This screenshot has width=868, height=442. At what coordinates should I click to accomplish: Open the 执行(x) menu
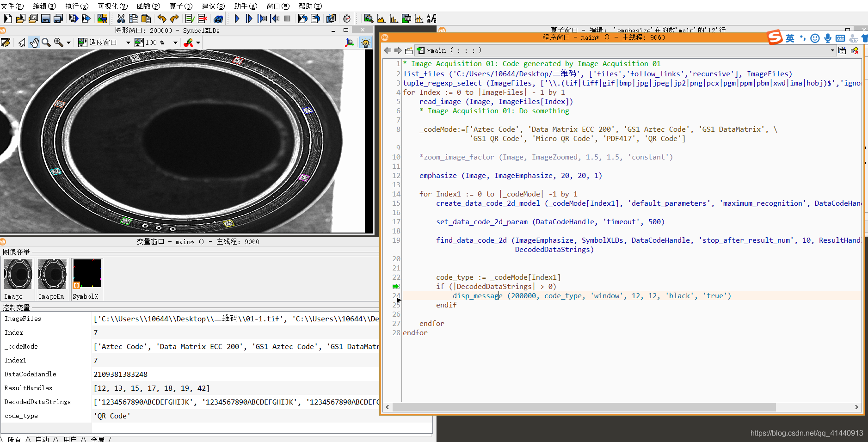[77, 6]
